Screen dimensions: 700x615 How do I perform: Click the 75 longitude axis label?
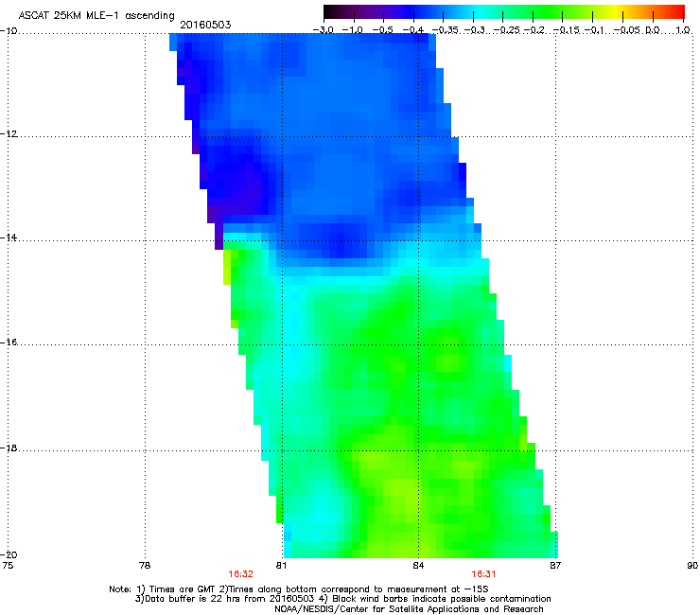8,566
